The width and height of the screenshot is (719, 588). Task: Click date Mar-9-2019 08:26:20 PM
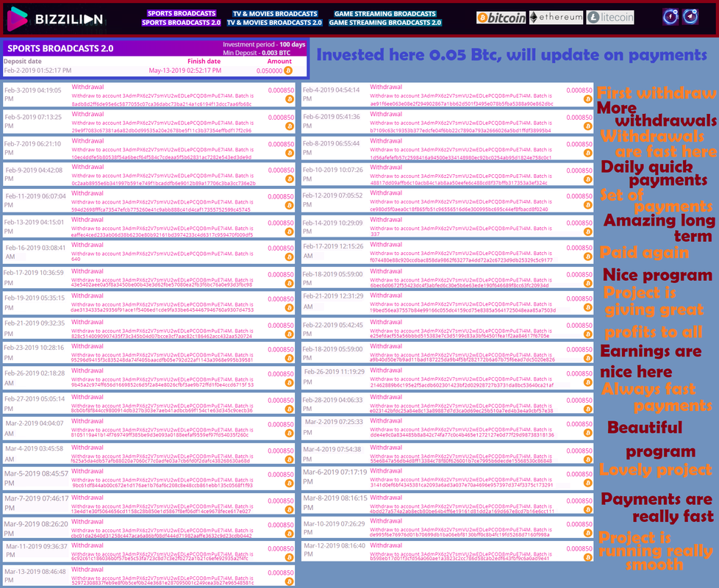pyautogui.click(x=36, y=528)
